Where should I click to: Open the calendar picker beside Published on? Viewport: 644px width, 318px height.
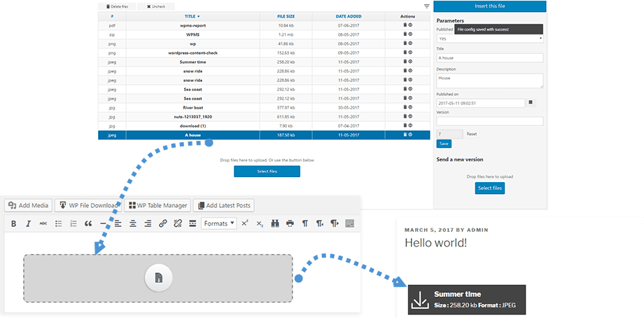(x=530, y=102)
